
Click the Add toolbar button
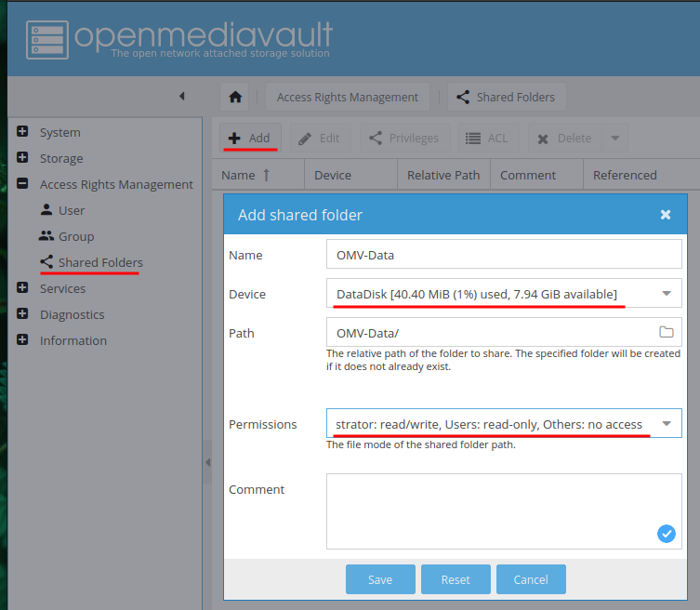pos(250,138)
